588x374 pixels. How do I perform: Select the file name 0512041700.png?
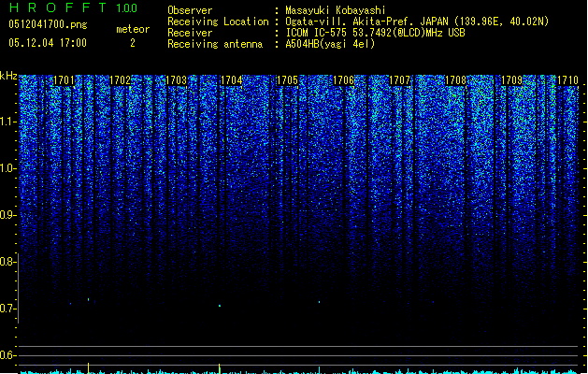pyautogui.click(x=48, y=24)
